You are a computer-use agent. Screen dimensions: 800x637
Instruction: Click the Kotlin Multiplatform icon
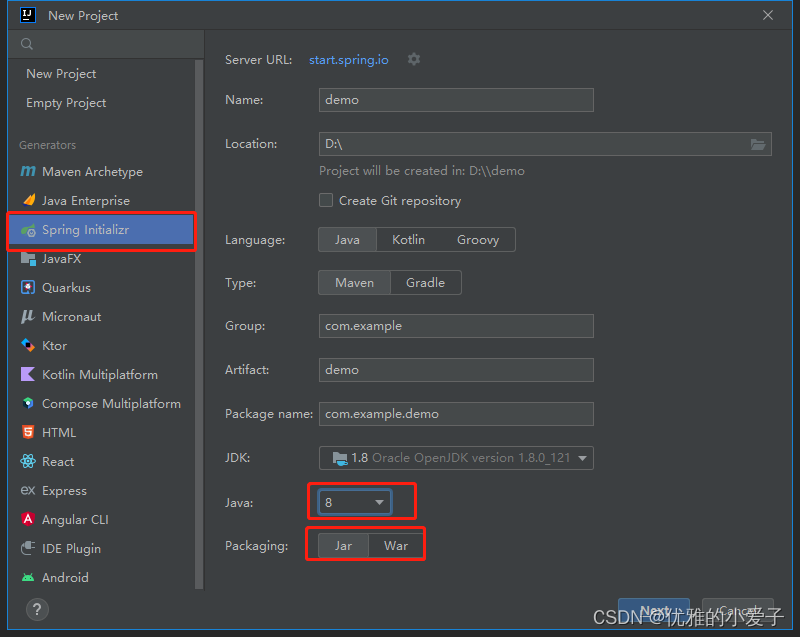(28, 374)
